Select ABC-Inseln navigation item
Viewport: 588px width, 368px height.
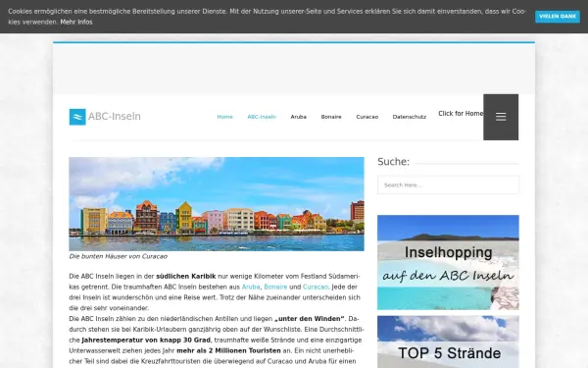pyautogui.click(x=262, y=117)
